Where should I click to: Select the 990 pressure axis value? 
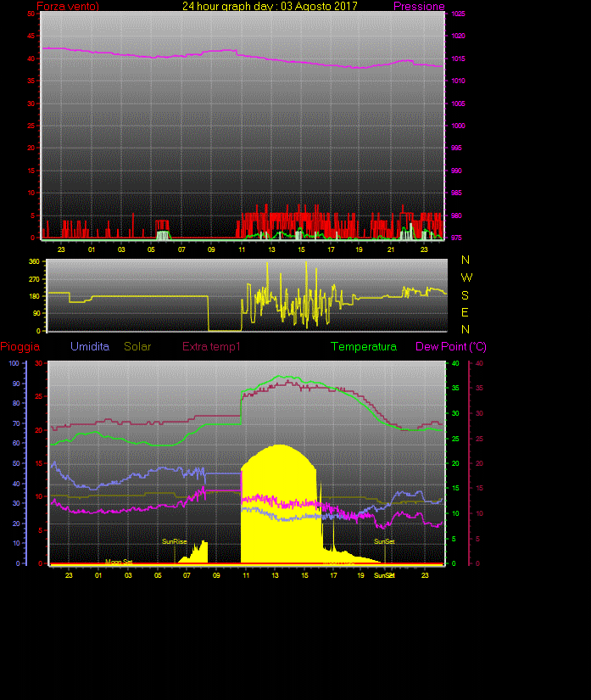point(456,171)
